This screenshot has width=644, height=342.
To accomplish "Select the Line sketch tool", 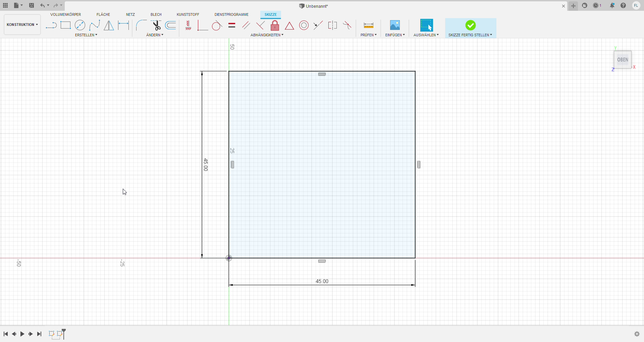I will coord(51,25).
